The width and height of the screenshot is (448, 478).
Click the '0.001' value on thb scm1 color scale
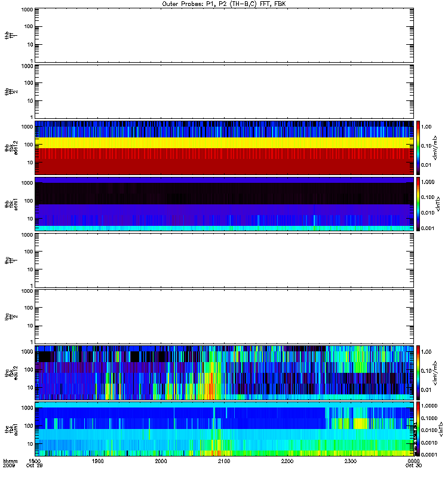(428, 228)
